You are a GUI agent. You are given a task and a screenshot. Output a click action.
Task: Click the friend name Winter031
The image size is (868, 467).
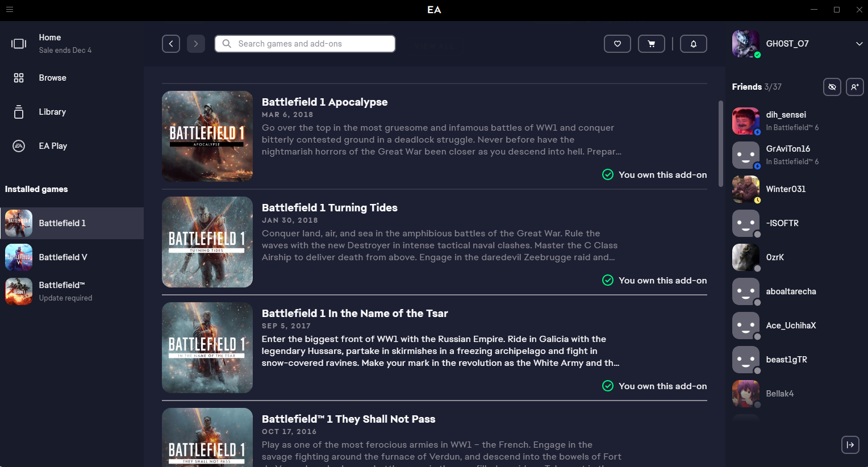(x=786, y=189)
